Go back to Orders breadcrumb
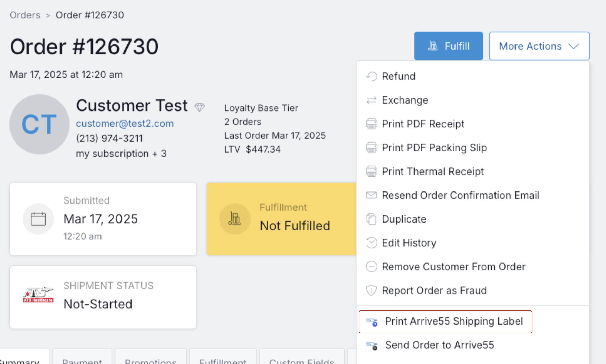Viewport: 606px width, 364px height. pos(25,15)
